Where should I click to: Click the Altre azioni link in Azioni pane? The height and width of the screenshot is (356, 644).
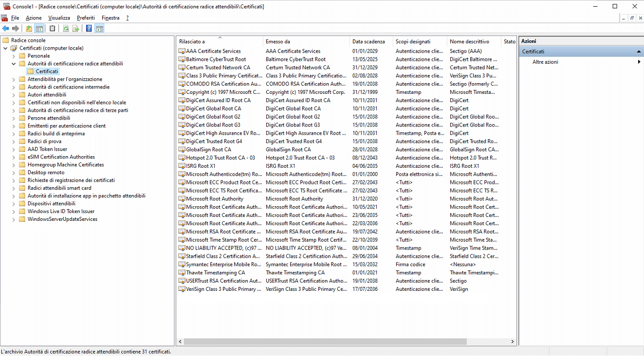tap(545, 62)
